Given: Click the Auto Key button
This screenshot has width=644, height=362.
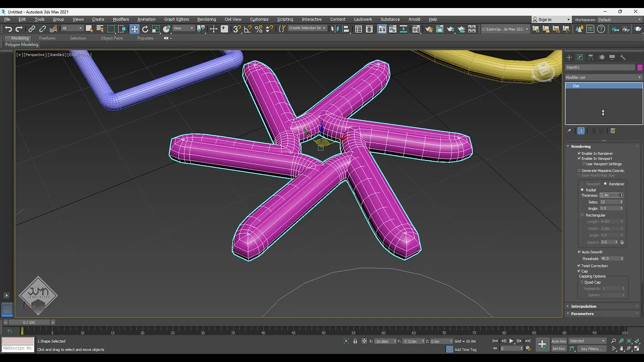Looking at the screenshot, I should click(559, 341).
